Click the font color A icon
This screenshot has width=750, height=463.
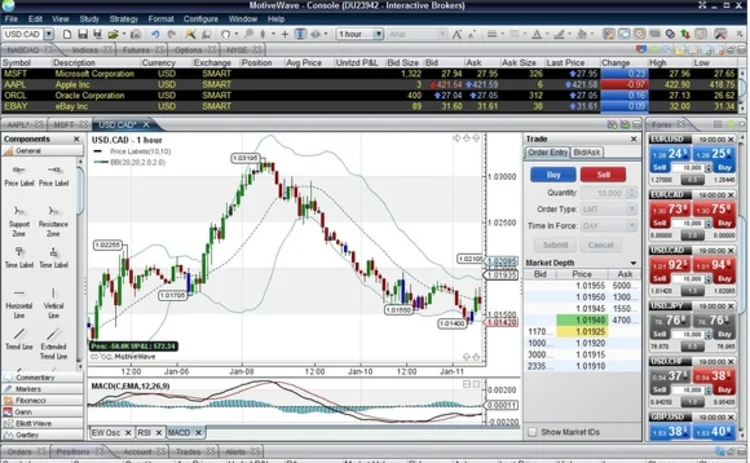(x=537, y=34)
